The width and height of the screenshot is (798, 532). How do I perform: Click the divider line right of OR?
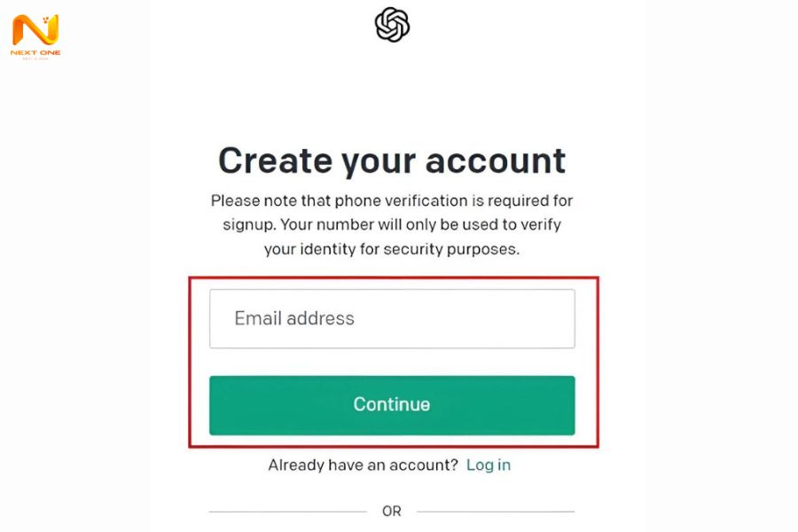(x=495, y=512)
